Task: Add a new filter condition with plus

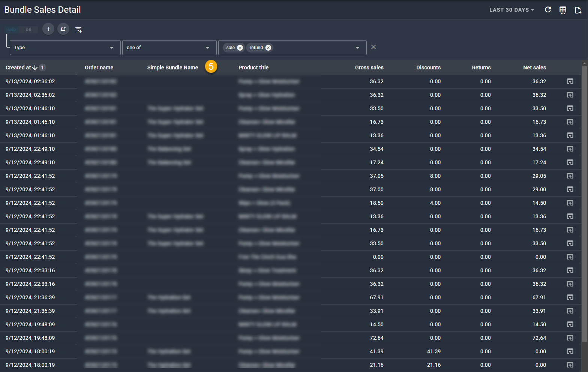Action: tap(48, 29)
